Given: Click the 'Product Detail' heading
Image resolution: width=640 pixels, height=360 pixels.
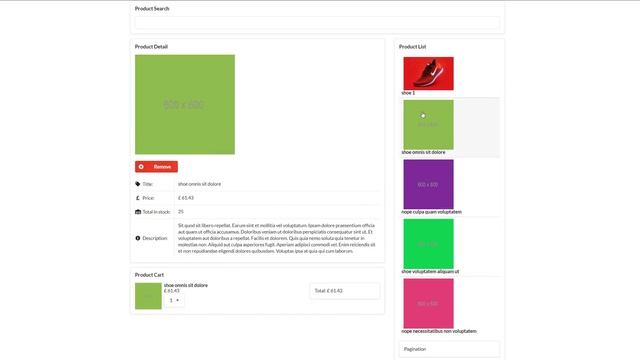Looking at the screenshot, I should coord(151,47).
